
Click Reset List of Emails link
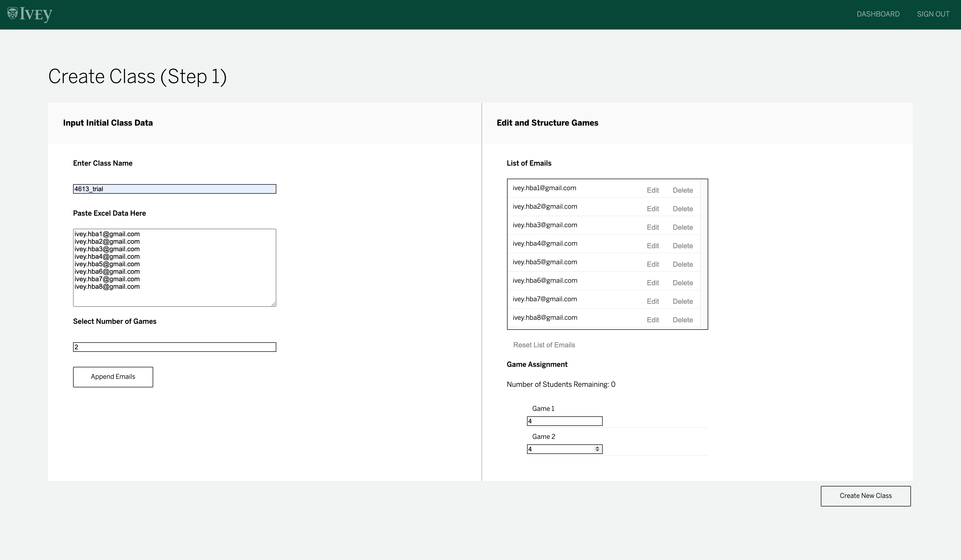[544, 345]
